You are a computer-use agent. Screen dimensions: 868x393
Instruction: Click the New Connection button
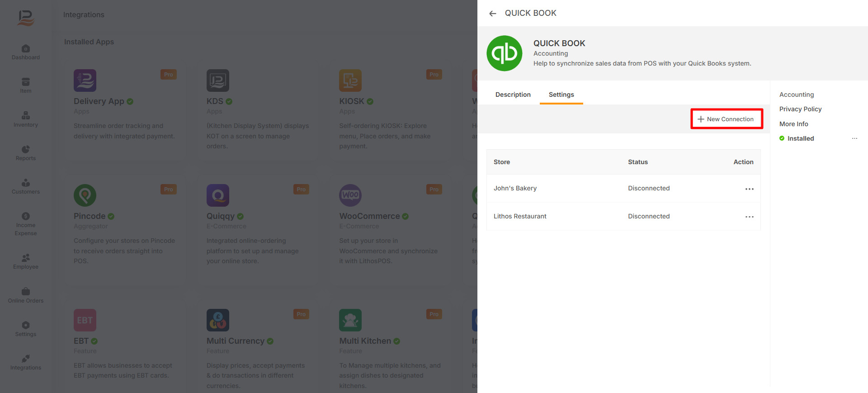(726, 119)
